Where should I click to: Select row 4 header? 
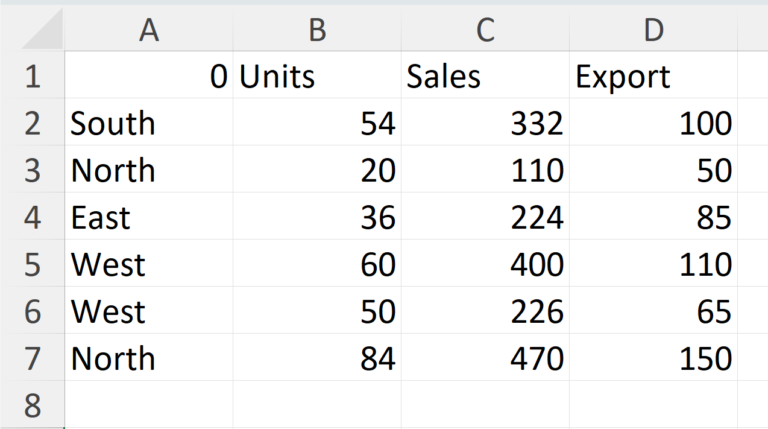pyautogui.click(x=32, y=217)
